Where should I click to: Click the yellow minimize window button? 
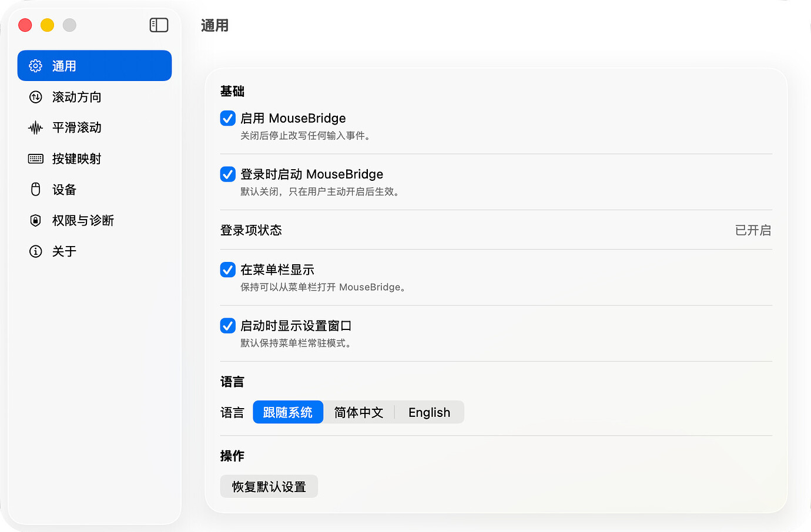48,25
